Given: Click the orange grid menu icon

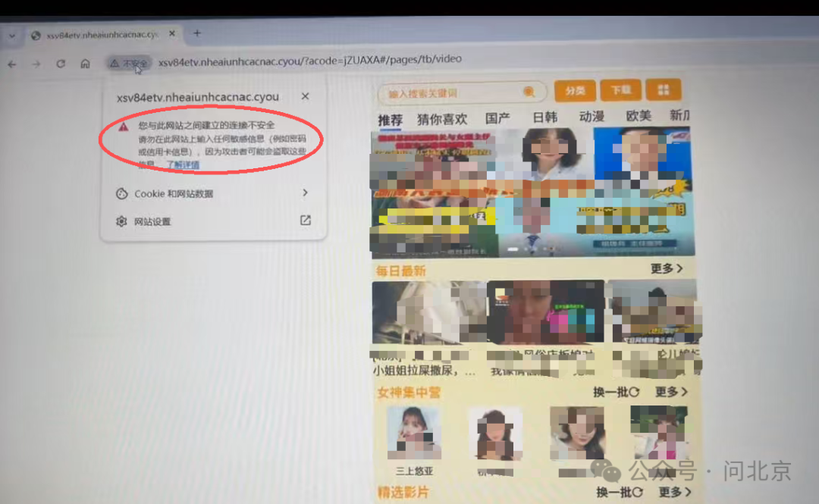Looking at the screenshot, I should click(664, 90).
